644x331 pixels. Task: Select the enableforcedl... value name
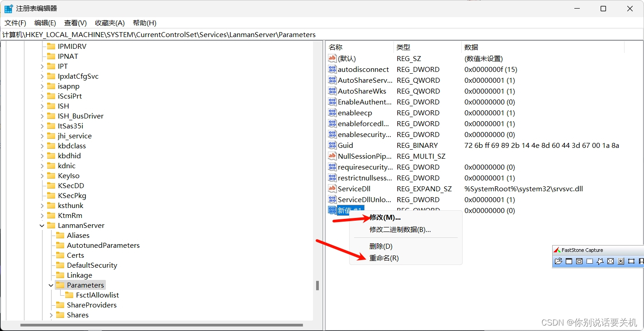(x=363, y=123)
